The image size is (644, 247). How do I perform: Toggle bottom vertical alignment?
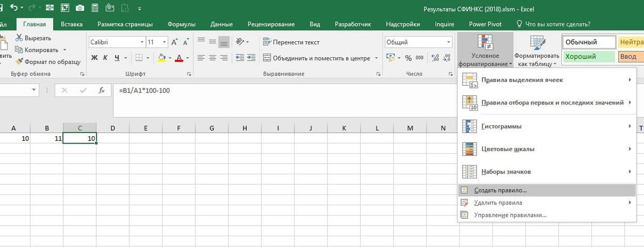(x=224, y=42)
